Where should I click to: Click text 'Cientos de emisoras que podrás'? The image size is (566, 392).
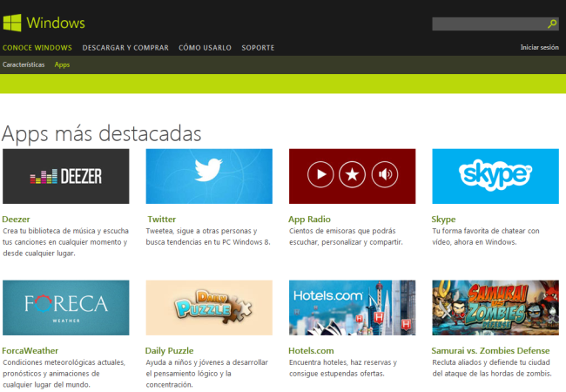click(x=342, y=231)
